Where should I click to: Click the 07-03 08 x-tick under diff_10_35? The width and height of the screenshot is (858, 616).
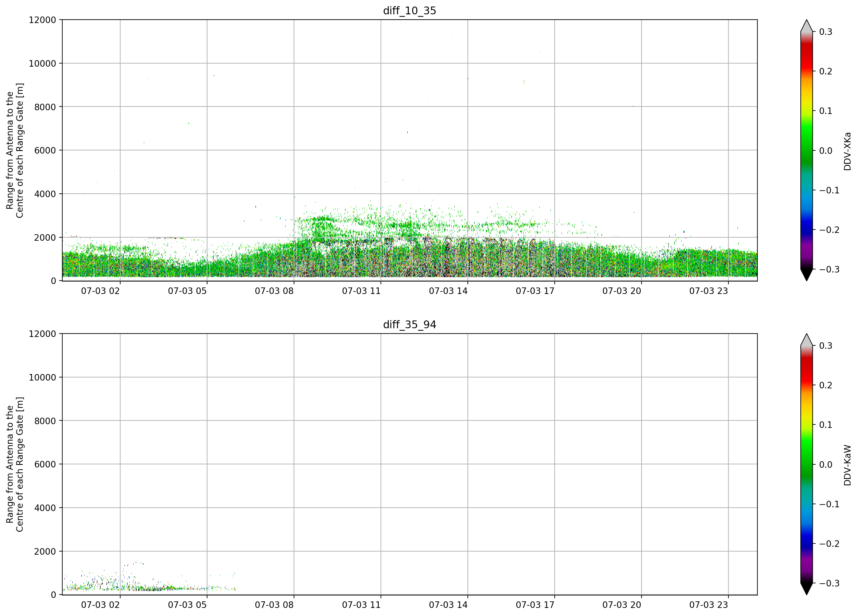(x=274, y=291)
